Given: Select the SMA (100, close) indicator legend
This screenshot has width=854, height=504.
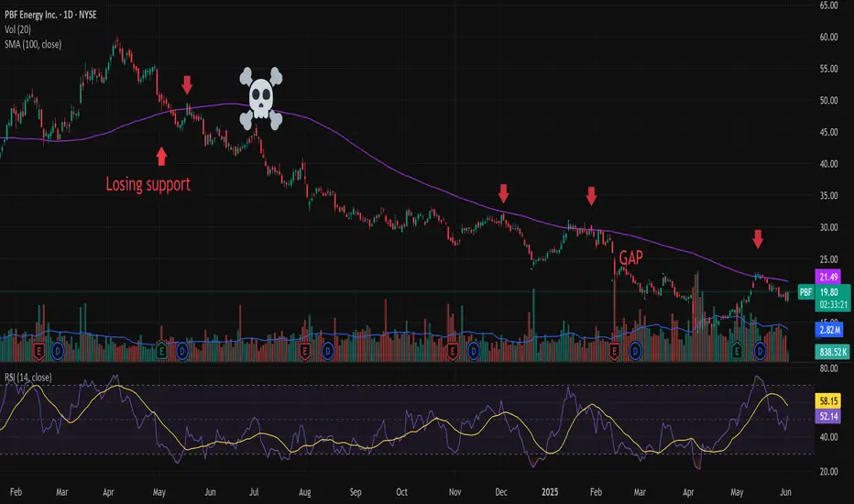Looking at the screenshot, I should pyautogui.click(x=33, y=44).
